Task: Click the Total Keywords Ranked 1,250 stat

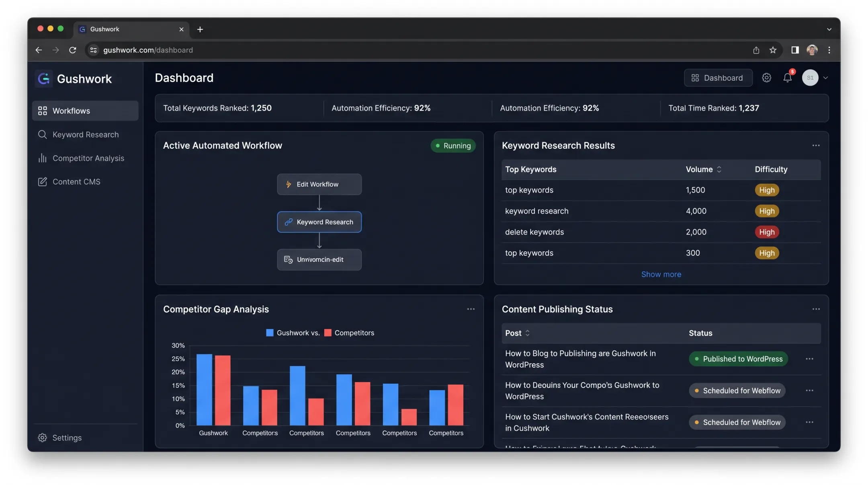Action: coord(217,108)
